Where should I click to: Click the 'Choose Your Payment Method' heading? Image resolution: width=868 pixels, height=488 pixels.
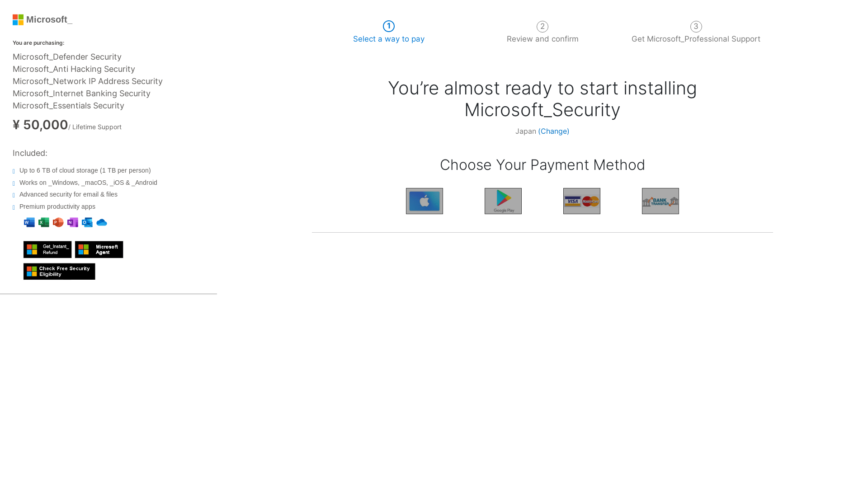tap(542, 165)
